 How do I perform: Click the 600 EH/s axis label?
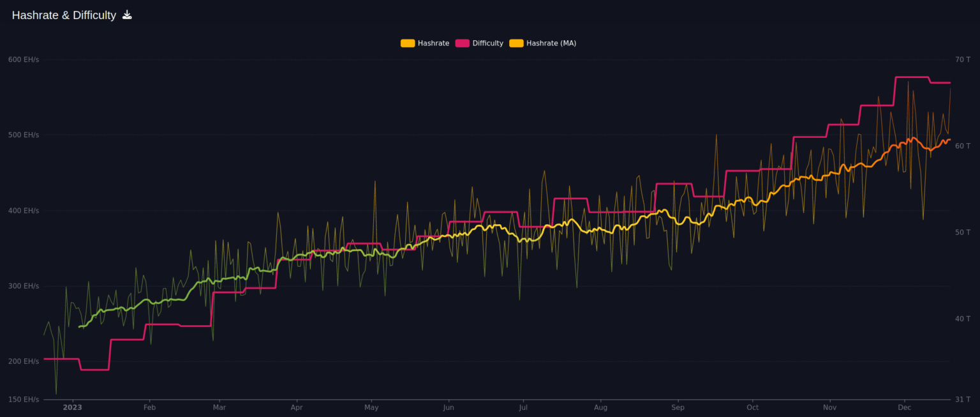24,59
